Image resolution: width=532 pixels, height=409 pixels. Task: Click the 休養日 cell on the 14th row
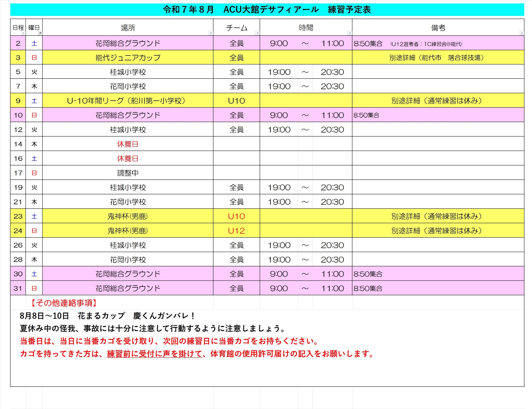(x=128, y=144)
